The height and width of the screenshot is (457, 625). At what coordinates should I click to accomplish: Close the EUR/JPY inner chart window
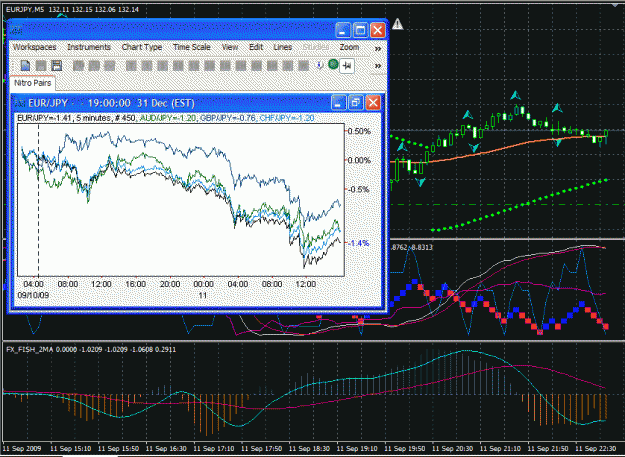pyautogui.click(x=373, y=103)
